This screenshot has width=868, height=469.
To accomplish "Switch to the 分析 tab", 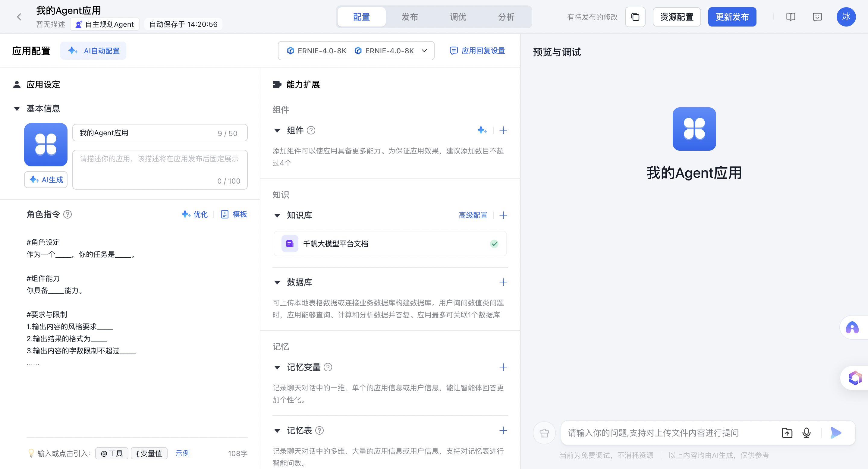I will tap(506, 17).
